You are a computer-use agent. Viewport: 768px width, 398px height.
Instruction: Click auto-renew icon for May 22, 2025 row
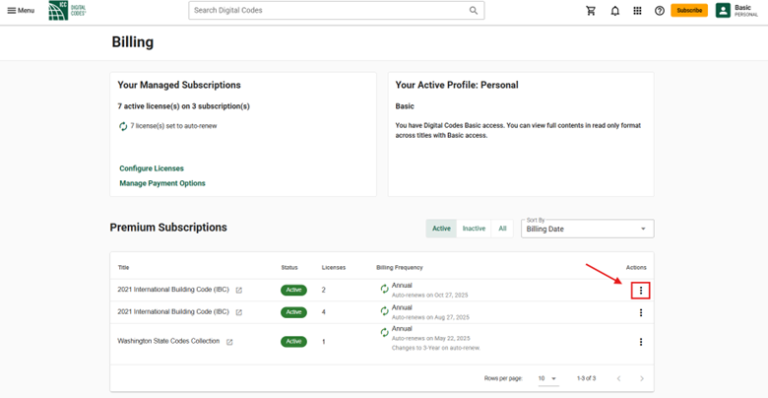click(384, 332)
